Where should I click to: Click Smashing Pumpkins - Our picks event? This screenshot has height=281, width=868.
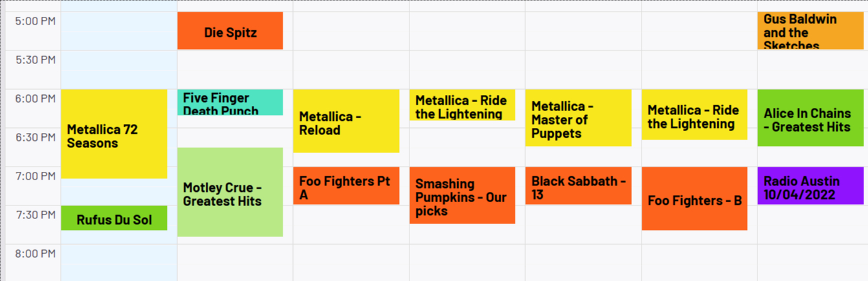coord(462,196)
